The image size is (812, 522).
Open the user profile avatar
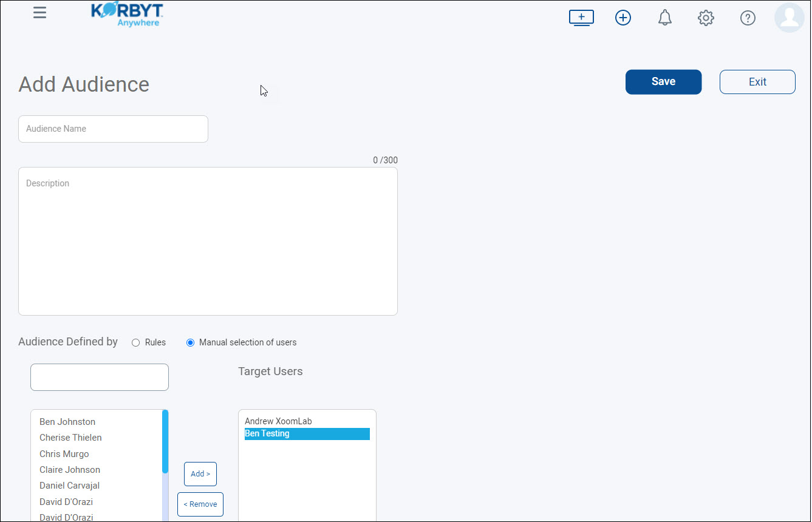[x=790, y=17]
